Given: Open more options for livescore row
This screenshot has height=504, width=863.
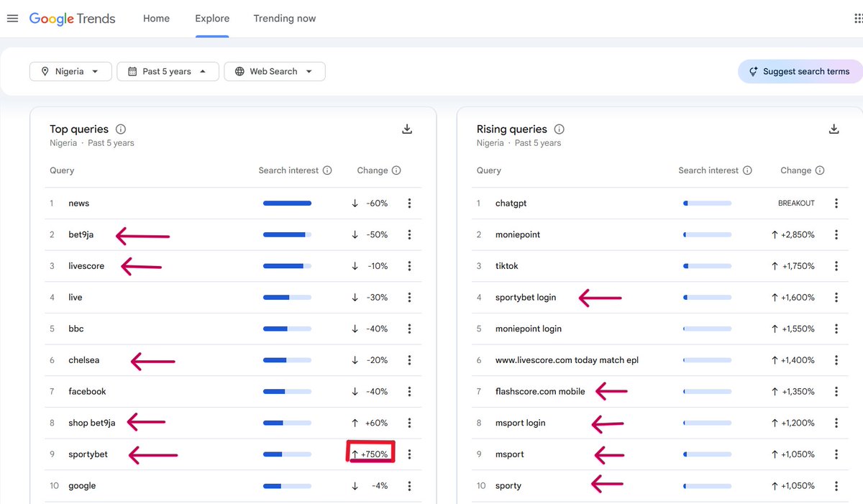Looking at the screenshot, I should (x=409, y=266).
